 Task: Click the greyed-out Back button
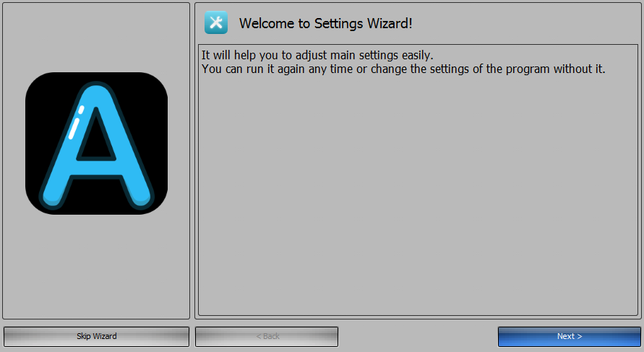click(x=267, y=336)
